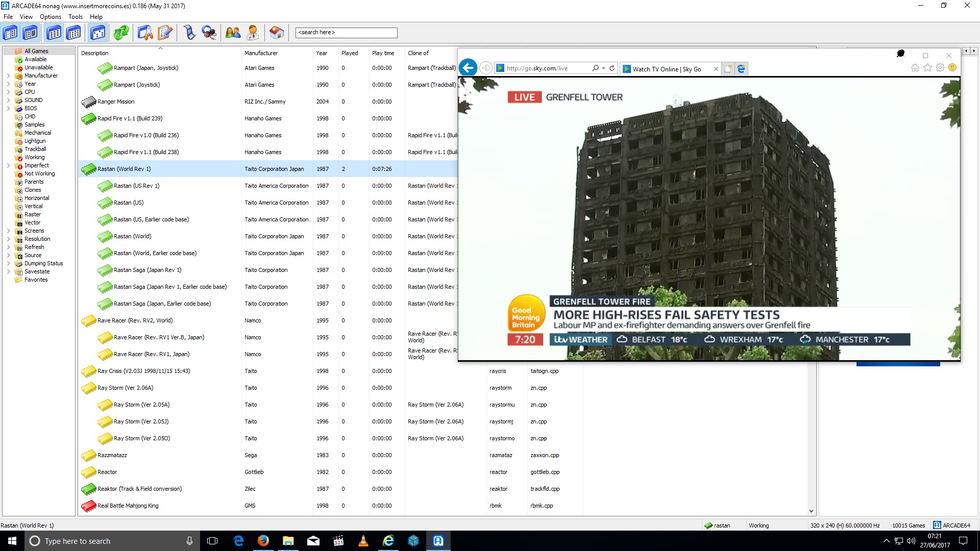Viewport: 980px width, 551px height.
Task: Expand the Imperfect folder tree node
Action: coord(8,165)
